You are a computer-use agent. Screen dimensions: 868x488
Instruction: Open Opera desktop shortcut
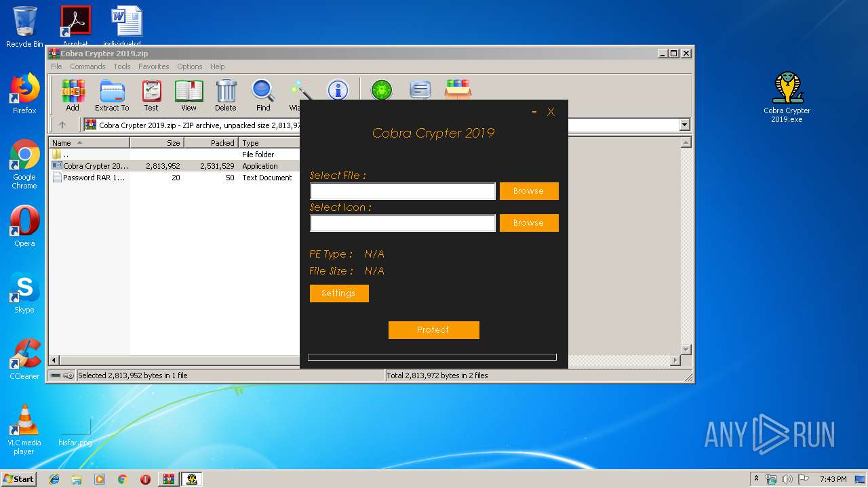pos(24,226)
